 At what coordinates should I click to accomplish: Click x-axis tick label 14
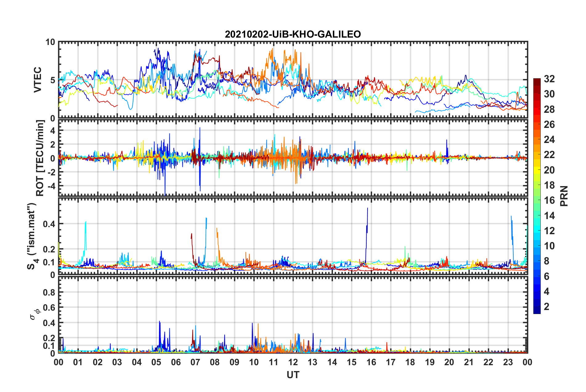332,362
